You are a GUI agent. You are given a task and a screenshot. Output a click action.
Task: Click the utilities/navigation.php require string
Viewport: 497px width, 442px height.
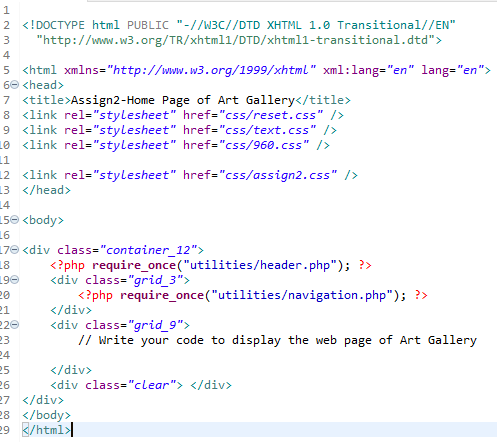[302, 295]
